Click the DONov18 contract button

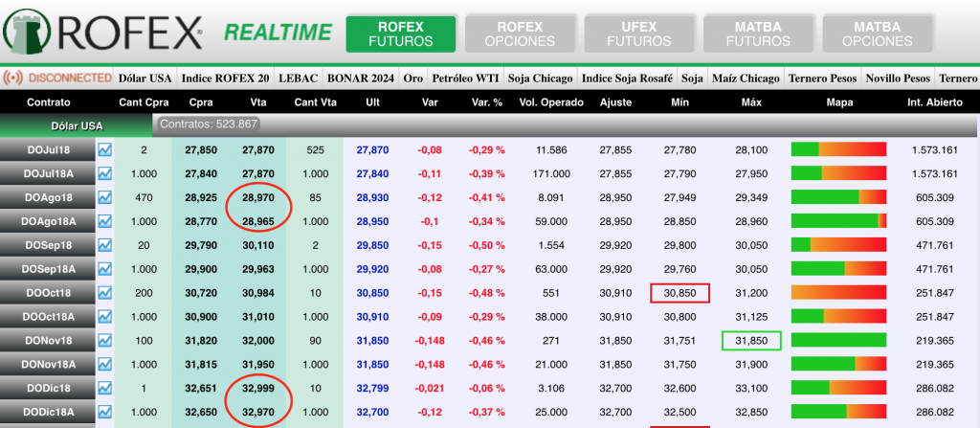49,341
